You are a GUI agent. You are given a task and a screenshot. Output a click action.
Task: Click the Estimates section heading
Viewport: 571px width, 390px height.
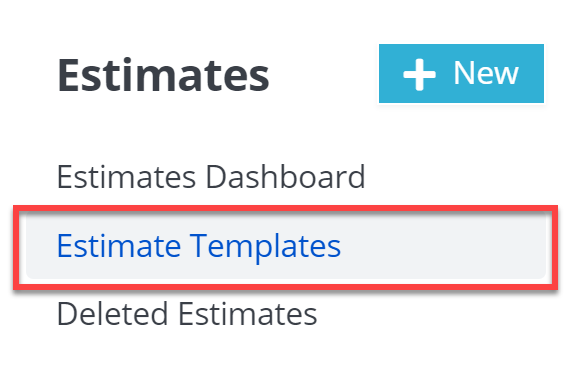(163, 75)
